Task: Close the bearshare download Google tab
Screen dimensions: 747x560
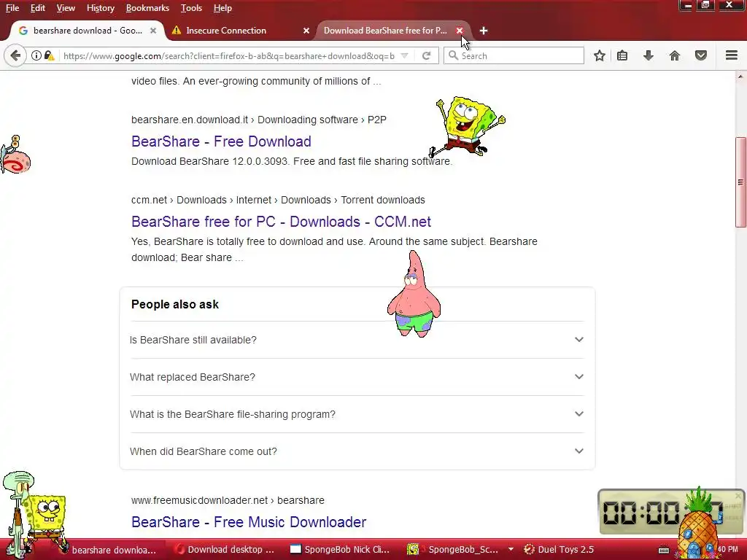Action: coord(153,31)
